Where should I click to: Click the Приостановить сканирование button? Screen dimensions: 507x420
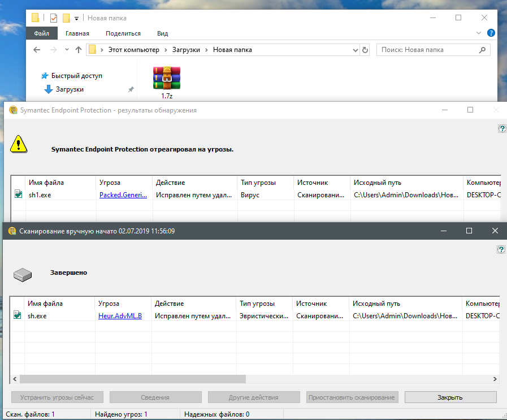352,397
